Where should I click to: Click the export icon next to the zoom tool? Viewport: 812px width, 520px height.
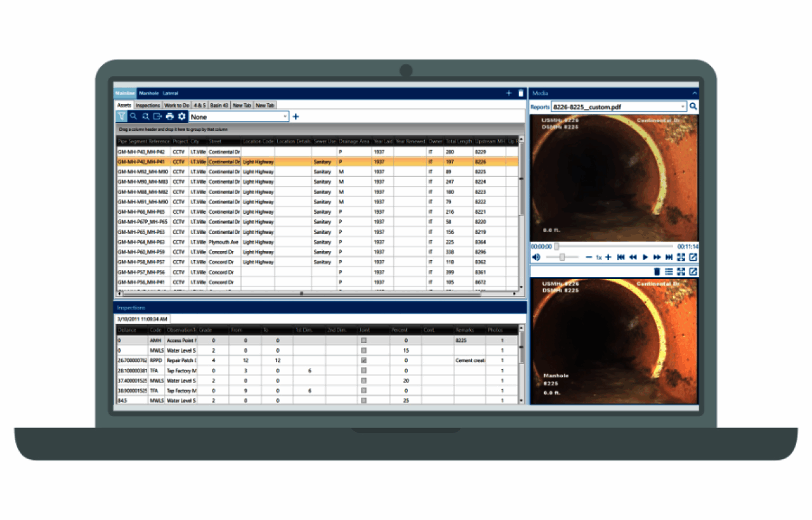point(157,116)
